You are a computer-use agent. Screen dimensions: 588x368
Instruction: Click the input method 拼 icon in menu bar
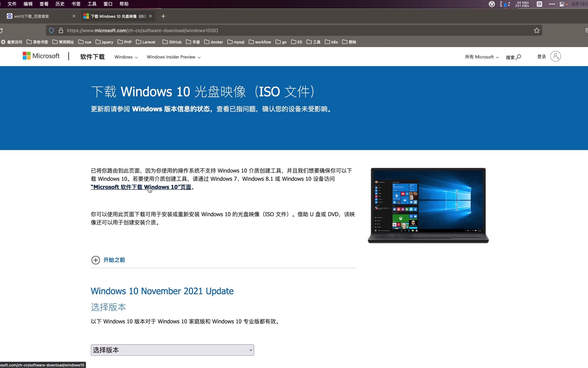point(539,4)
